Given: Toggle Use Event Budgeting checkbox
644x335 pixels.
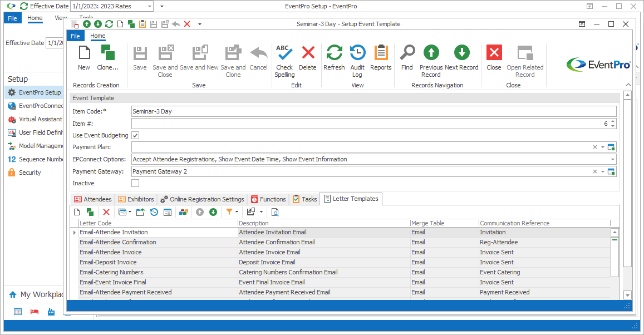Looking at the screenshot, I should pyautogui.click(x=135, y=135).
